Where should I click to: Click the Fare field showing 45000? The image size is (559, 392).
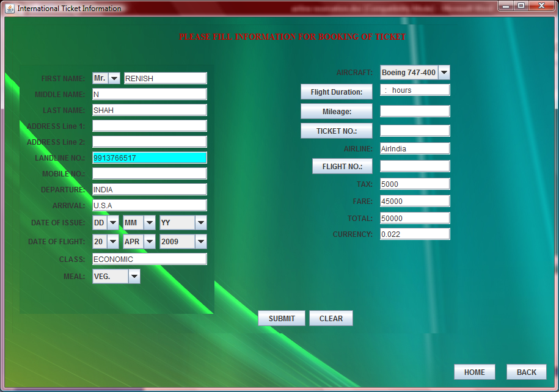[415, 201]
